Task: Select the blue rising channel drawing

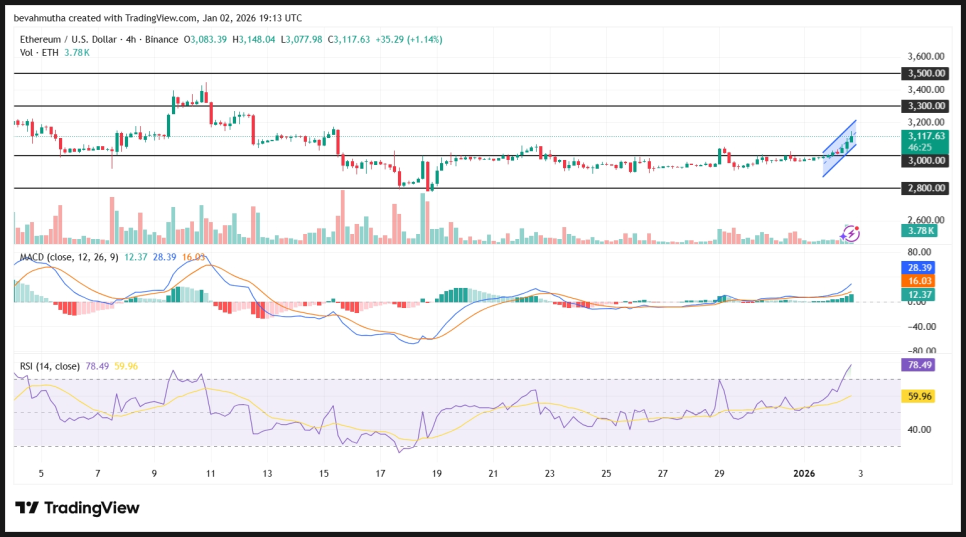Action: click(x=838, y=148)
